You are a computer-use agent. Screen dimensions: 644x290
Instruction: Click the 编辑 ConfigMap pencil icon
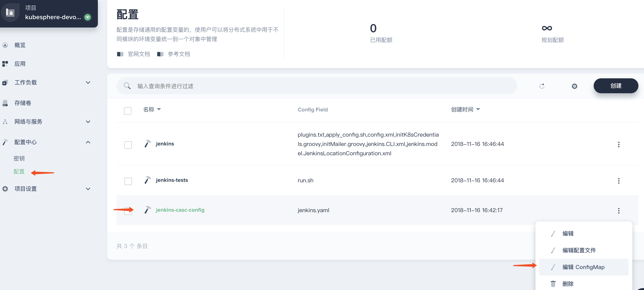tap(553, 267)
